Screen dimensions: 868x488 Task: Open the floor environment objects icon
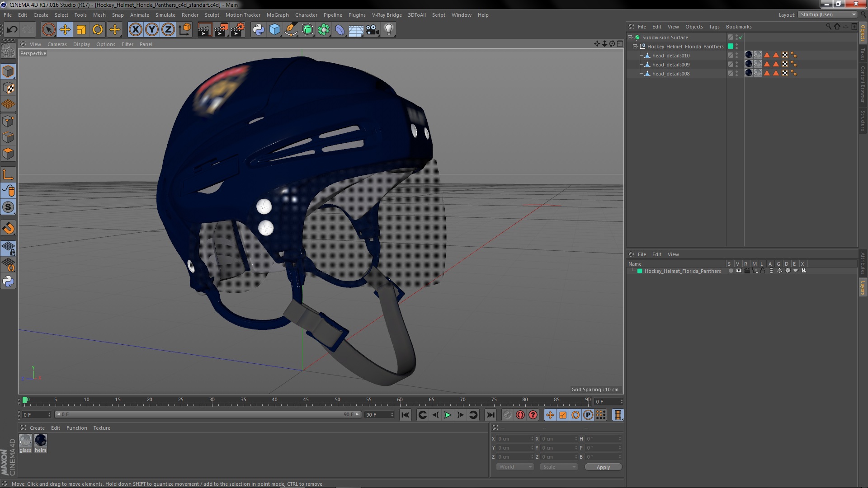coord(356,30)
